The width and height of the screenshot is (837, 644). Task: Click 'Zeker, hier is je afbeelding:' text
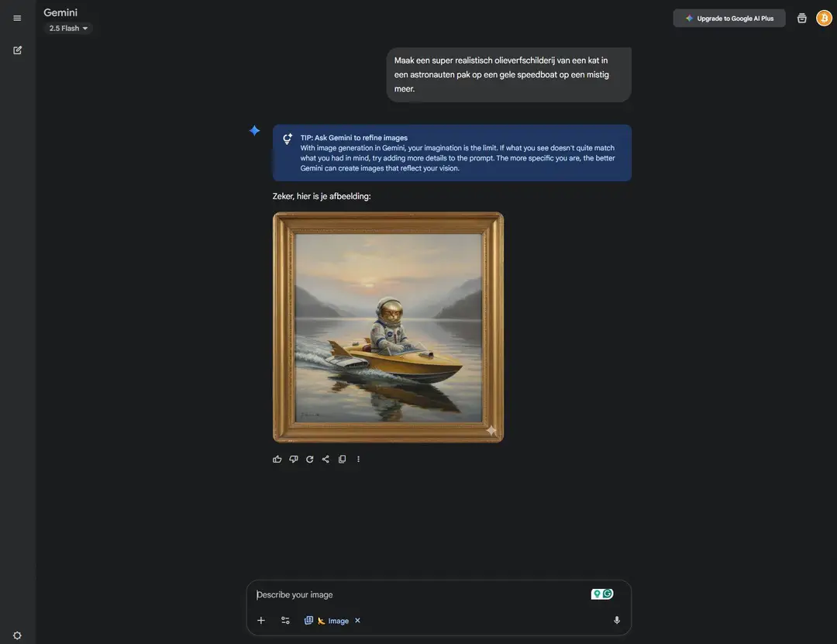click(322, 197)
